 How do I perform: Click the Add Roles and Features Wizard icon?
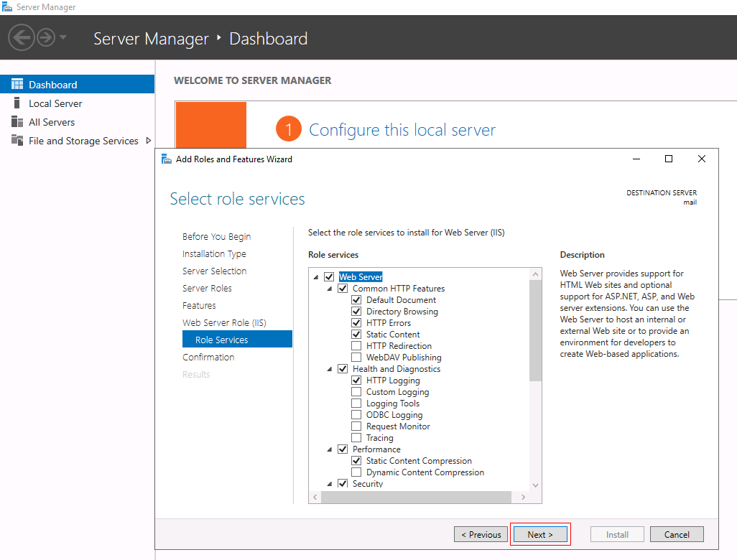tap(167, 159)
